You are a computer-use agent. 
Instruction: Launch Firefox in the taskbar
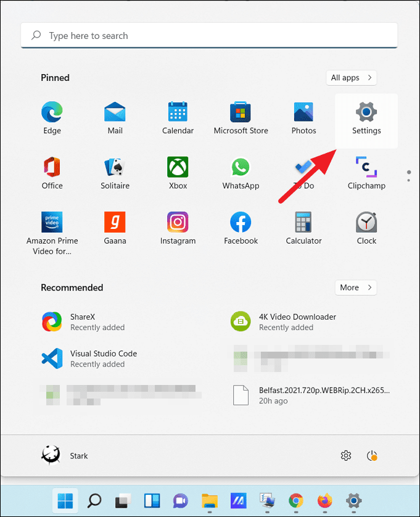[x=325, y=501]
